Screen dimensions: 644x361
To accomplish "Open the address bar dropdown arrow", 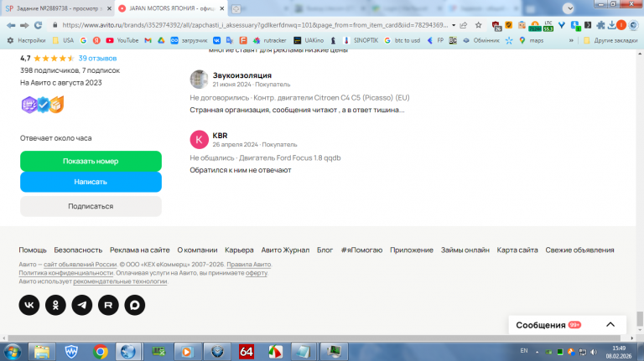I will (x=454, y=25).
